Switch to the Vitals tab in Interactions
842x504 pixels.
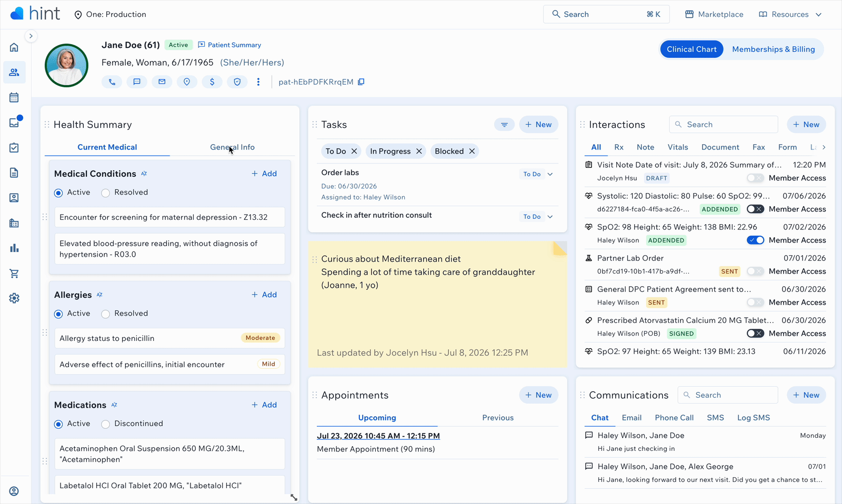pyautogui.click(x=678, y=147)
